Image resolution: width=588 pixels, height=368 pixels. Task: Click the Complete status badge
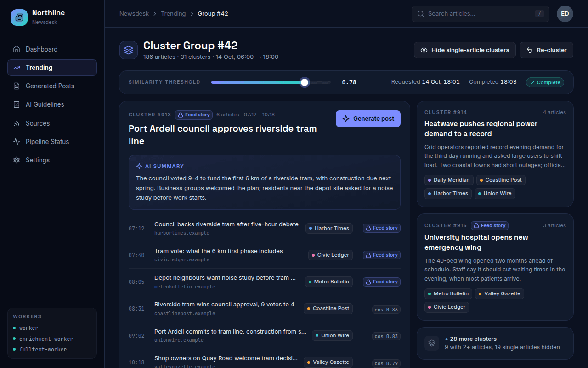tap(545, 82)
